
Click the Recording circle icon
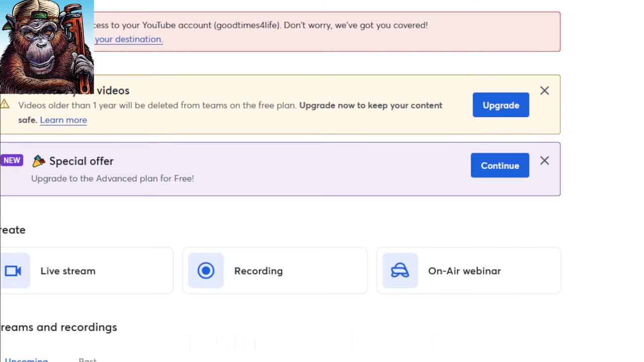click(x=206, y=271)
